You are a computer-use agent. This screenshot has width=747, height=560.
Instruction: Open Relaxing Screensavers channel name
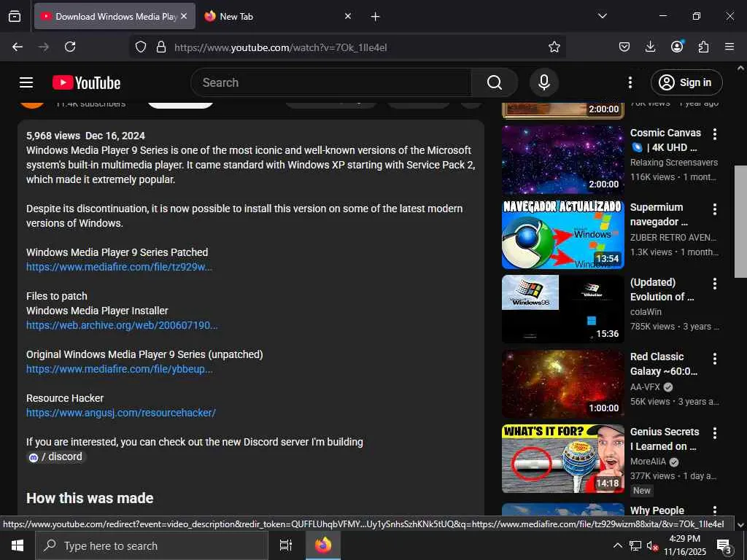(673, 163)
